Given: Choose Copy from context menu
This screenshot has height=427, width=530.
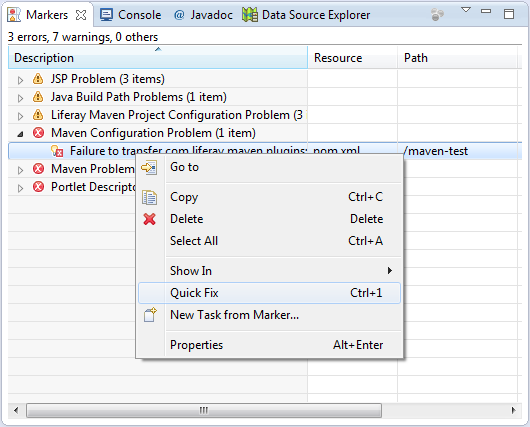Looking at the screenshot, I should click(x=269, y=197).
